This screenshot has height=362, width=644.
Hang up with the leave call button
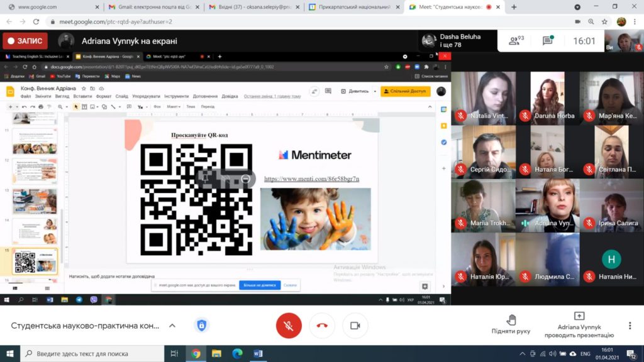(322, 326)
